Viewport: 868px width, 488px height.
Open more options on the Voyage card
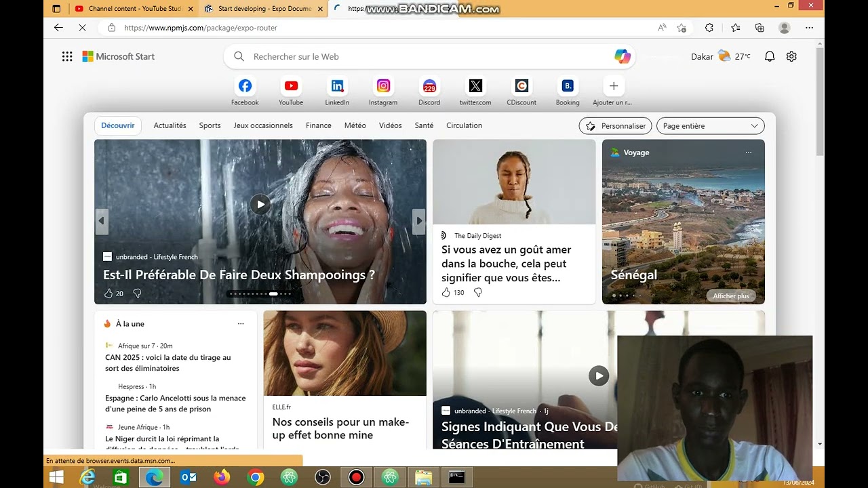[749, 152]
